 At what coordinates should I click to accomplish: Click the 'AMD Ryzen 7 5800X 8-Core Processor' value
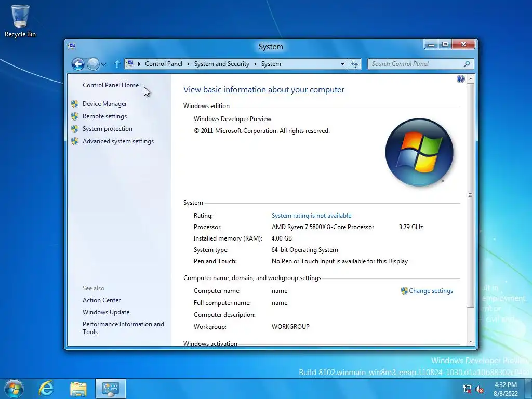pyautogui.click(x=323, y=227)
